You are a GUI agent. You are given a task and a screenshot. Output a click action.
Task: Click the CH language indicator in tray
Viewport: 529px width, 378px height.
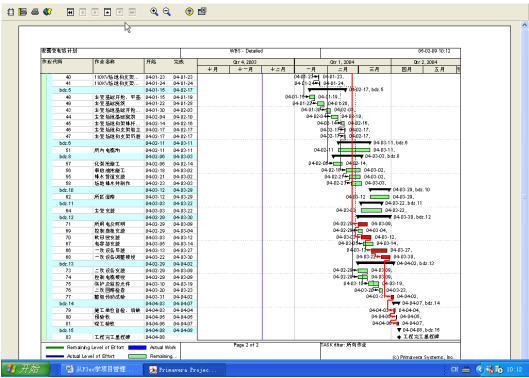(454, 370)
